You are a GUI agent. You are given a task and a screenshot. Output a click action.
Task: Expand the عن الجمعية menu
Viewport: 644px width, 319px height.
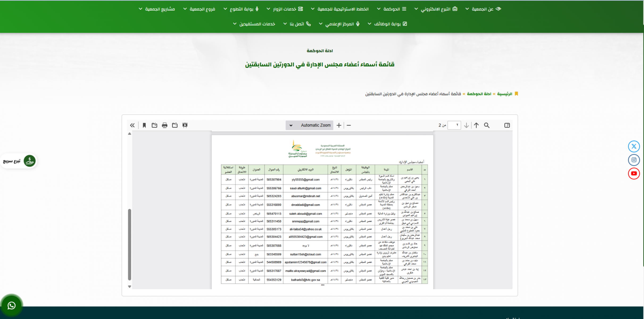(483, 9)
